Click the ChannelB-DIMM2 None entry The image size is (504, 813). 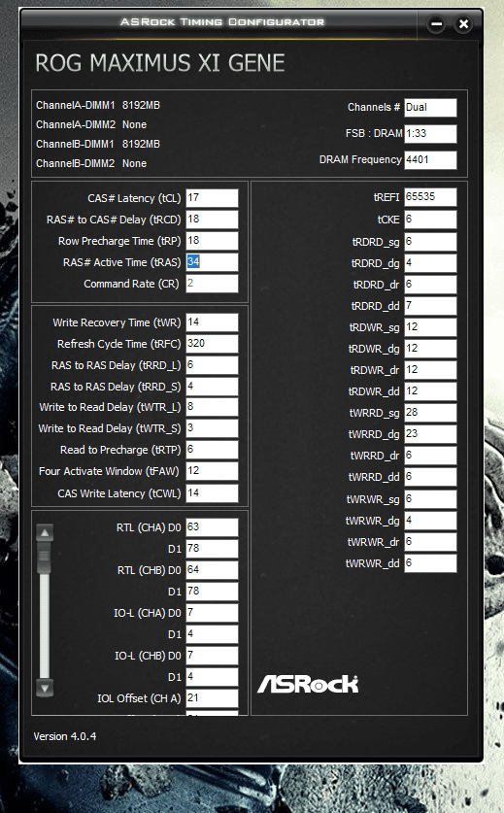(91, 163)
